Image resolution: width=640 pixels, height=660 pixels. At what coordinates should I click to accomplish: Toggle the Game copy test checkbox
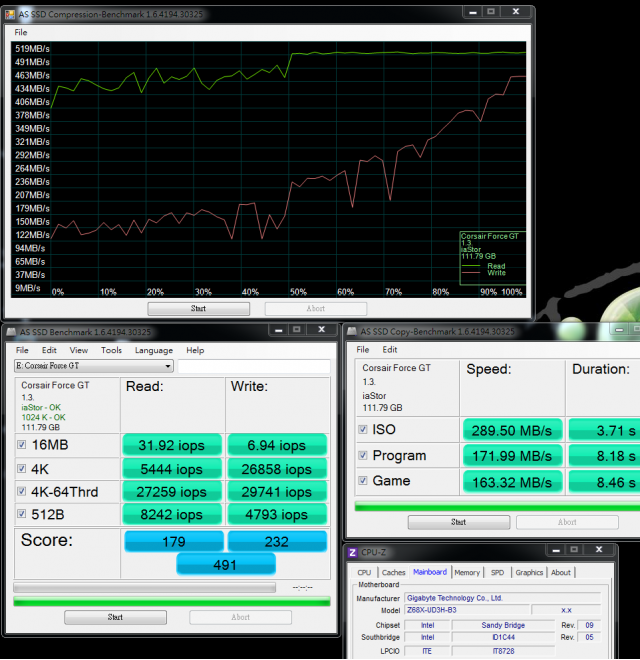pos(363,481)
